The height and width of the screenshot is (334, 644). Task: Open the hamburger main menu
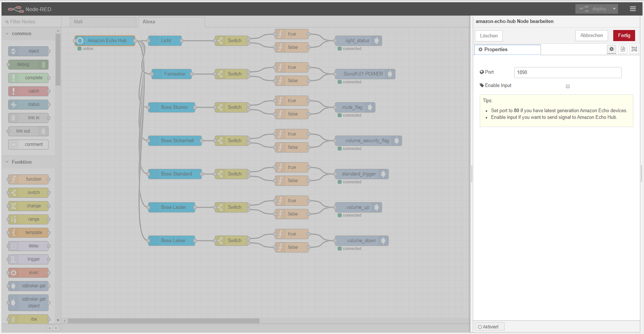coord(633,9)
